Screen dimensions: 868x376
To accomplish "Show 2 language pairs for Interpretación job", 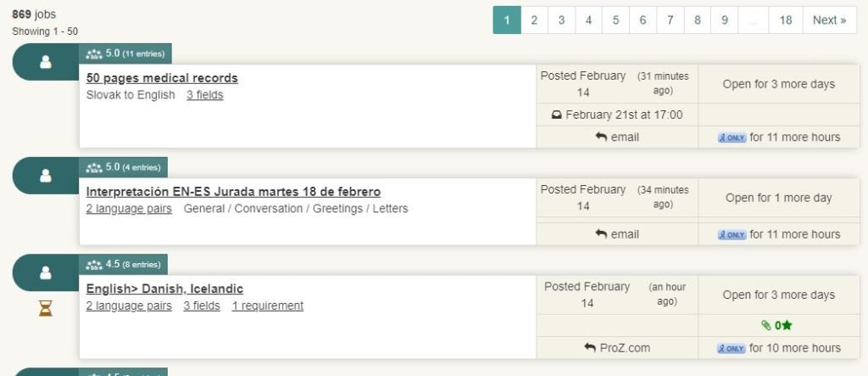I will click(129, 209).
